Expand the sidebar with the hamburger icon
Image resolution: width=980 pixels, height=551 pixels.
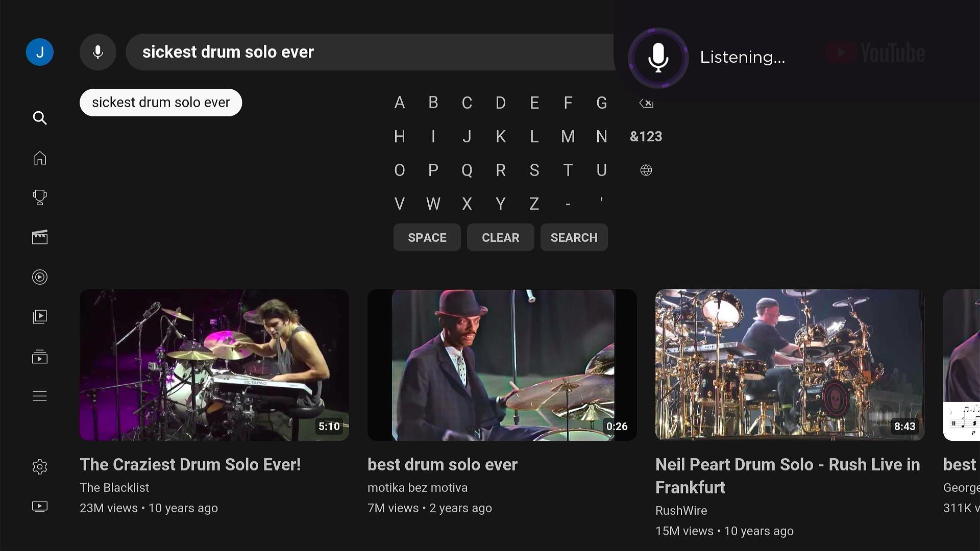[x=39, y=396]
